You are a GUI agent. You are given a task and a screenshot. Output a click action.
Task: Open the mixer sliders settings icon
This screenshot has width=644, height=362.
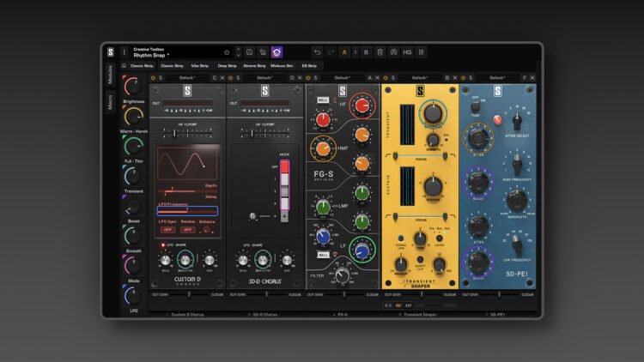[421, 52]
